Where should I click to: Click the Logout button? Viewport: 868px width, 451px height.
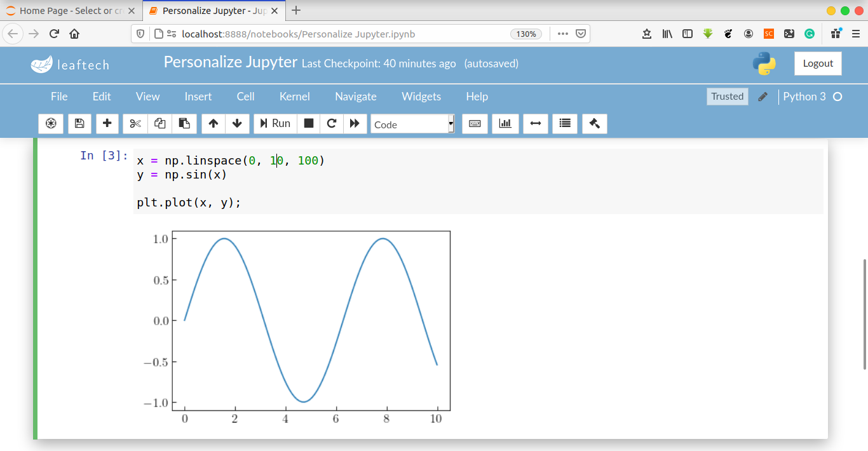coord(818,64)
